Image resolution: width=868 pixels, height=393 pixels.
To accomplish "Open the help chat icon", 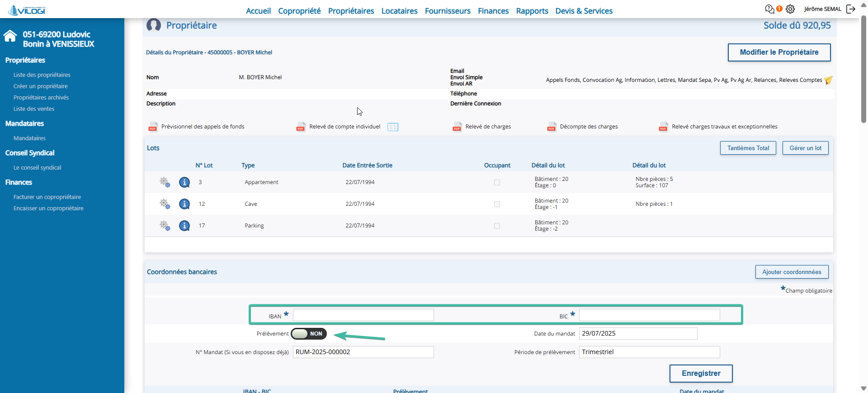I will click(x=769, y=9).
